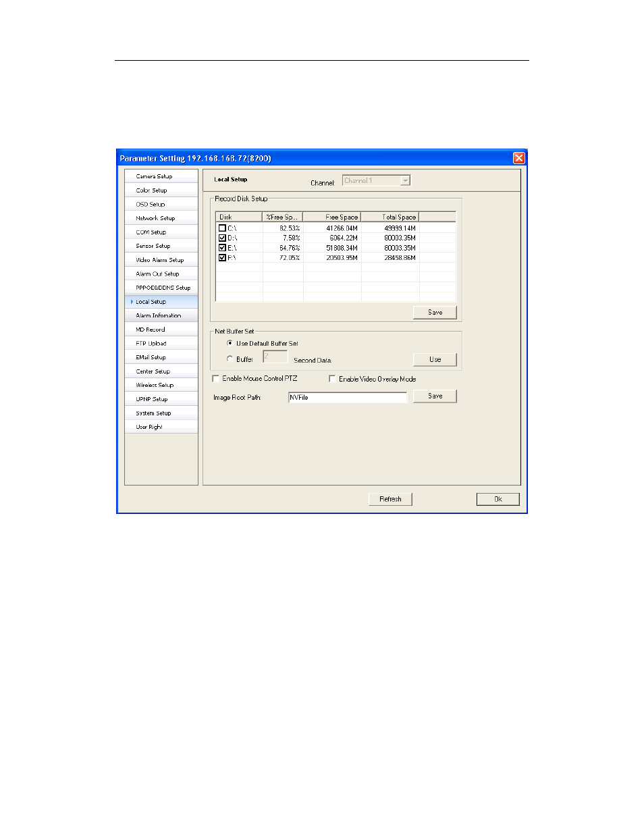Go to OSD Setup
Image resolution: width=644 pixels, height=834 pixels.
coord(161,204)
